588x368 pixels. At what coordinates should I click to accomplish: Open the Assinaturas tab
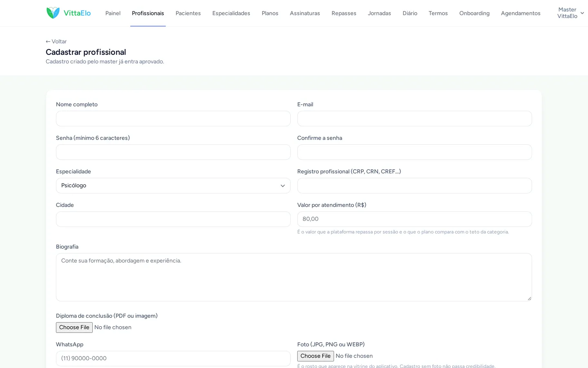point(305,13)
